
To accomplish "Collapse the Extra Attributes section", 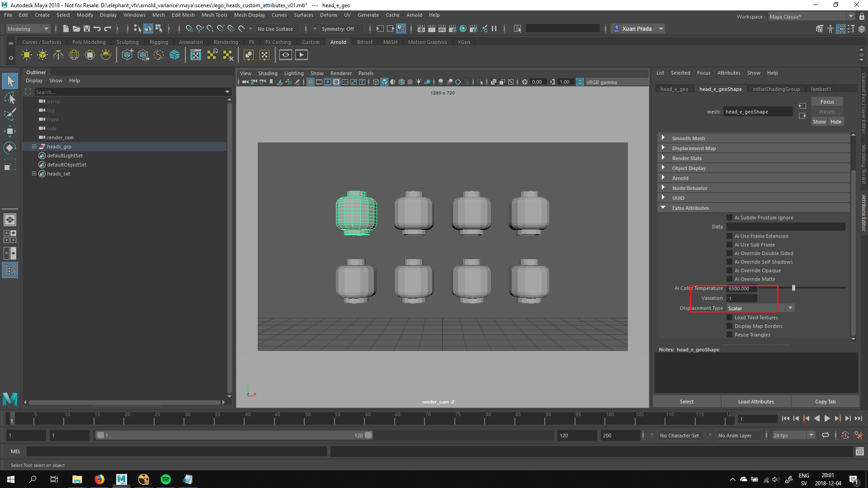I will (754, 208).
